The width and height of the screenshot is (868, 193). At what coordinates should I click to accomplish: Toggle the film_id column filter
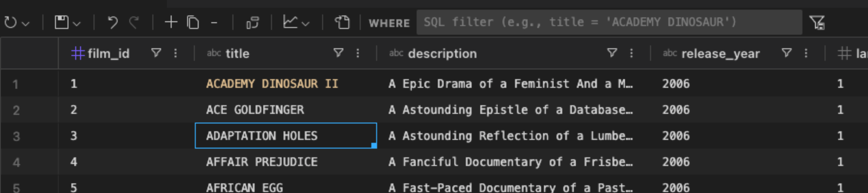pyautogui.click(x=156, y=53)
